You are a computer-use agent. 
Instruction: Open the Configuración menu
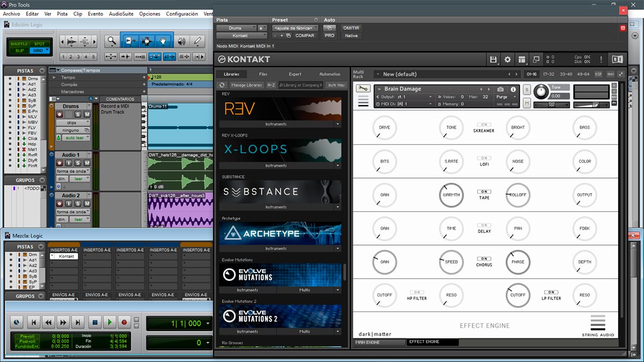click(182, 13)
